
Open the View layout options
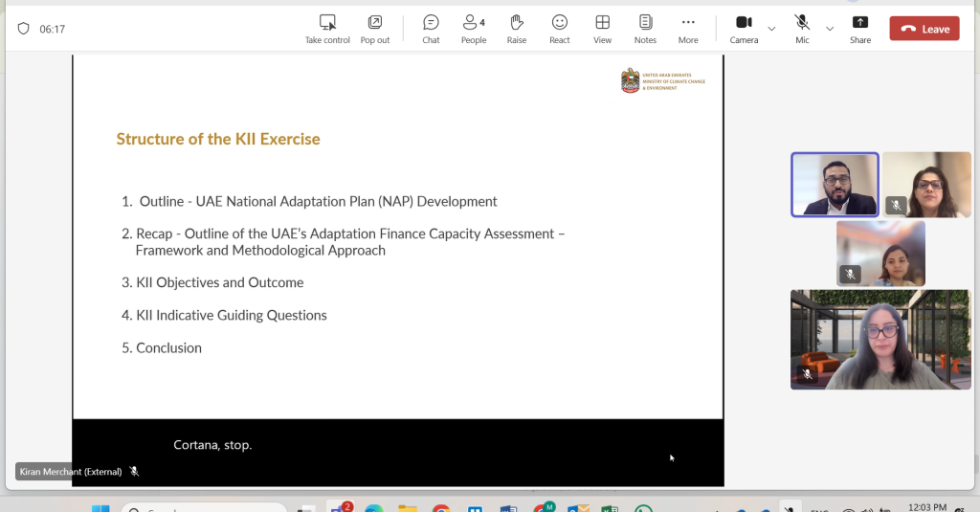point(603,29)
